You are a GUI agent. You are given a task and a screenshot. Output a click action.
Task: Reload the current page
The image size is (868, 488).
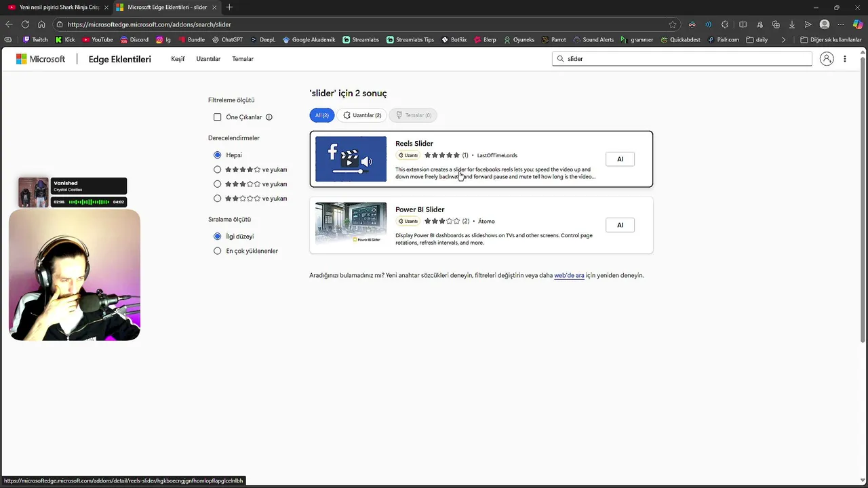click(x=25, y=24)
